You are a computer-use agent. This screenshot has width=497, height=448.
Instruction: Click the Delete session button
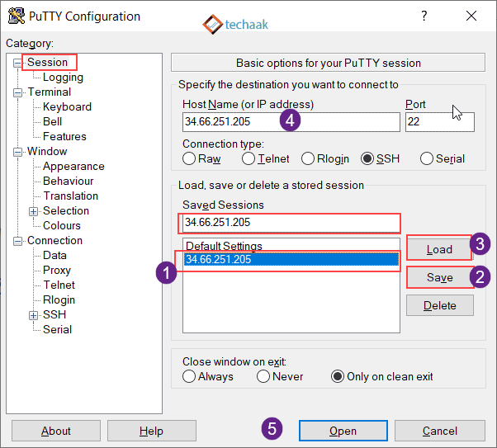pyautogui.click(x=440, y=305)
